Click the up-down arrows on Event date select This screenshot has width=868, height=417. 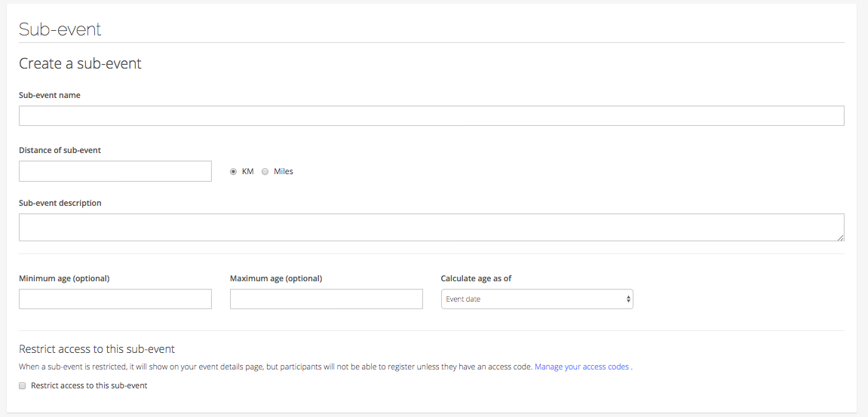(x=628, y=299)
